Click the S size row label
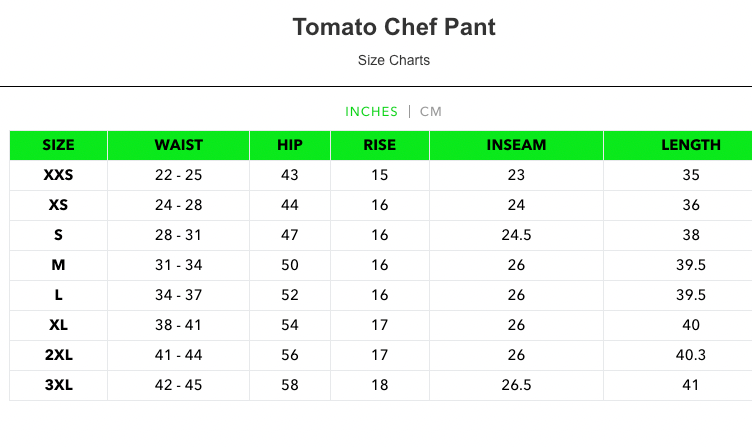This screenshot has height=447, width=752. tap(58, 235)
